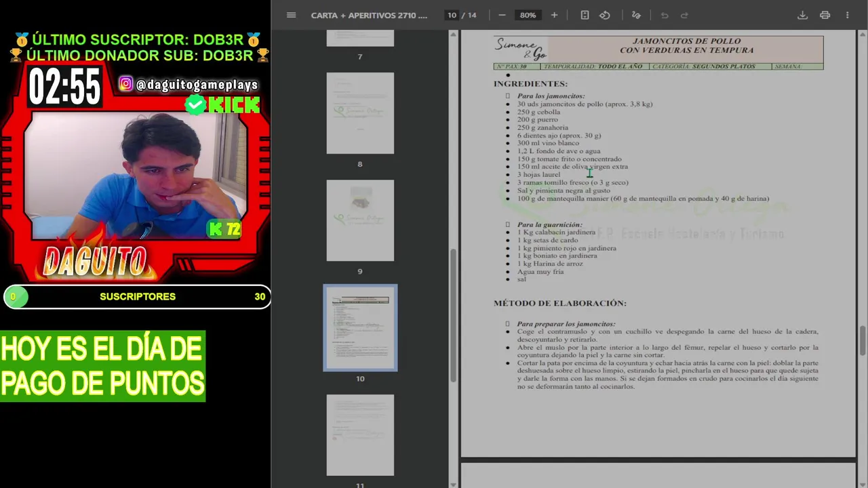Click 'TEMPORALIDAD: TODO EL AÑO' cell
The height and width of the screenshot is (488, 868).
(x=595, y=66)
